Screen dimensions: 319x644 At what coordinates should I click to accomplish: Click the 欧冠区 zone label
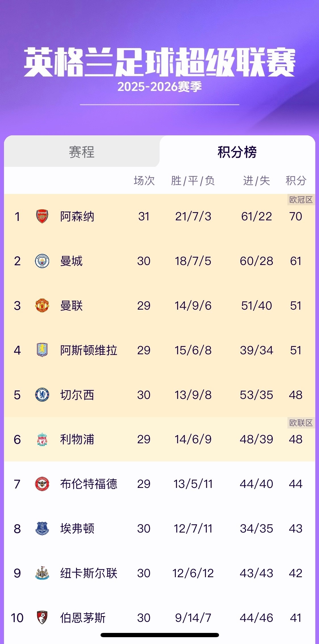click(301, 200)
